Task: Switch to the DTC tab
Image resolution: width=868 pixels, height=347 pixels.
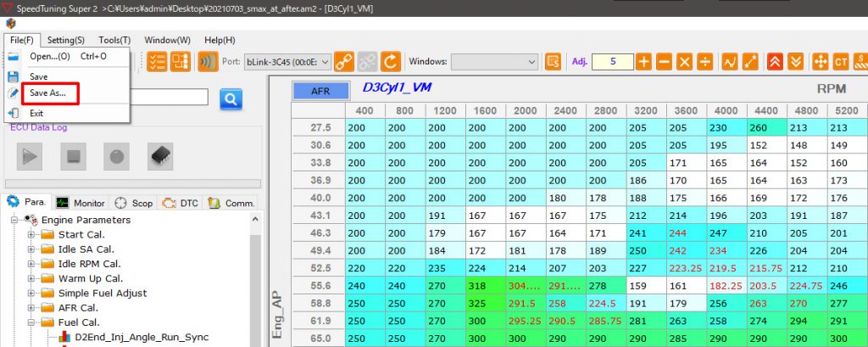Action: point(180,203)
